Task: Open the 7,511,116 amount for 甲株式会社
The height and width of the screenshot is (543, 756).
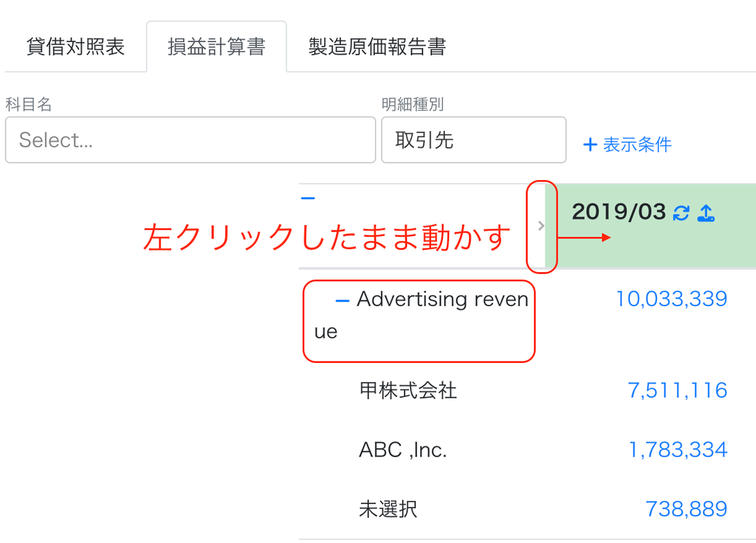Action: pos(678,390)
